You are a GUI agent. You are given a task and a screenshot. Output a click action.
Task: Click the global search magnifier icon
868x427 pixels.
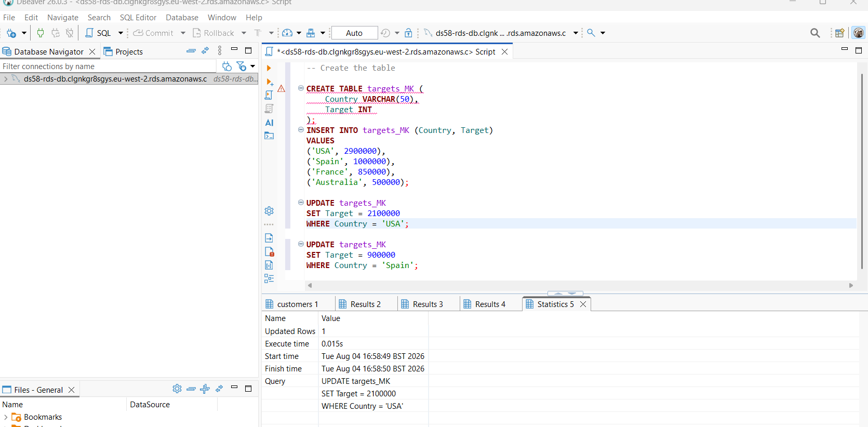click(x=815, y=33)
